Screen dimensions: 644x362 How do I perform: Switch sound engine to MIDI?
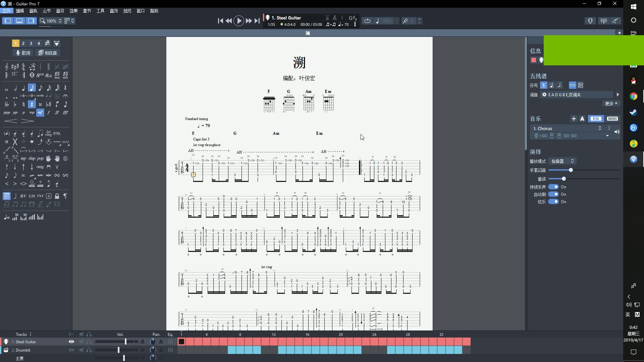coord(612,119)
